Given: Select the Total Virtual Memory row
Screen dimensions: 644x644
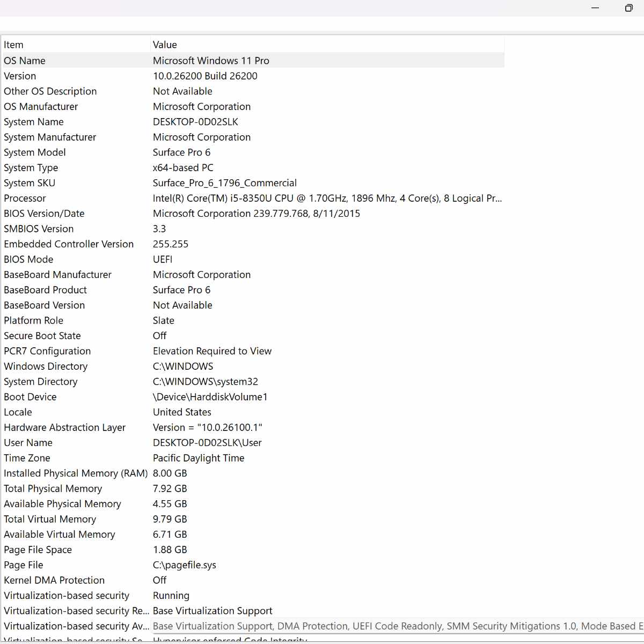Looking at the screenshot, I should pyautogui.click(x=253, y=519).
